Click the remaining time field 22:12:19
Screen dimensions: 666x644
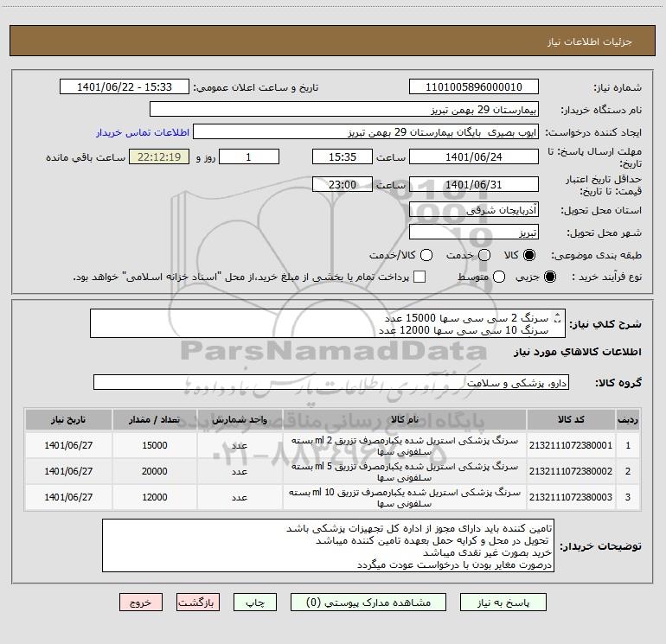(159, 156)
